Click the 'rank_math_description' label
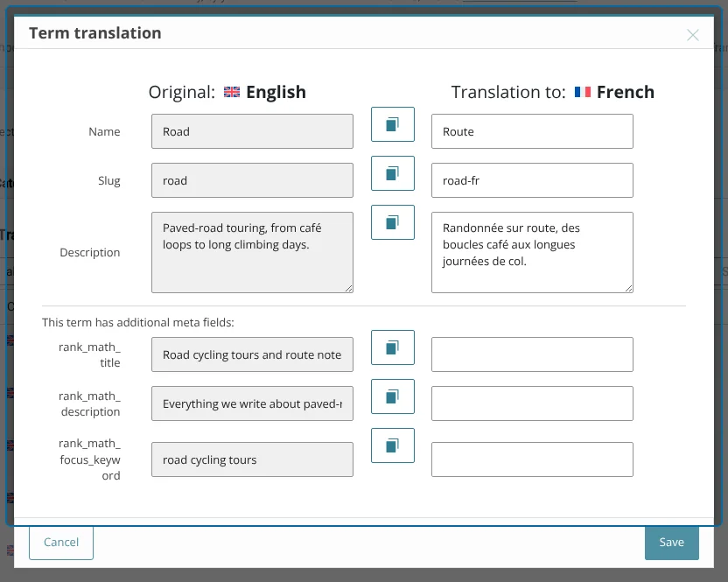Image resolution: width=728 pixels, height=582 pixels. pos(89,403)
